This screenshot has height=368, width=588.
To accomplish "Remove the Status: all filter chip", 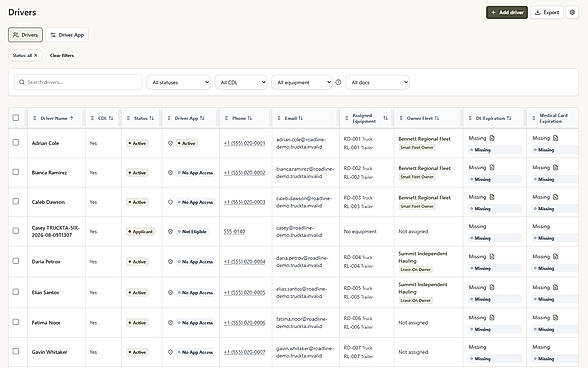I will tap(36, 56).
